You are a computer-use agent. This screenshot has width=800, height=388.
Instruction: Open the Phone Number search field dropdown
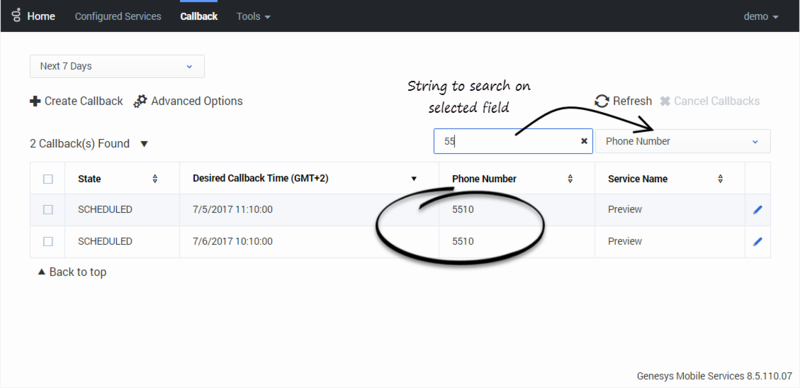[683, 141]
